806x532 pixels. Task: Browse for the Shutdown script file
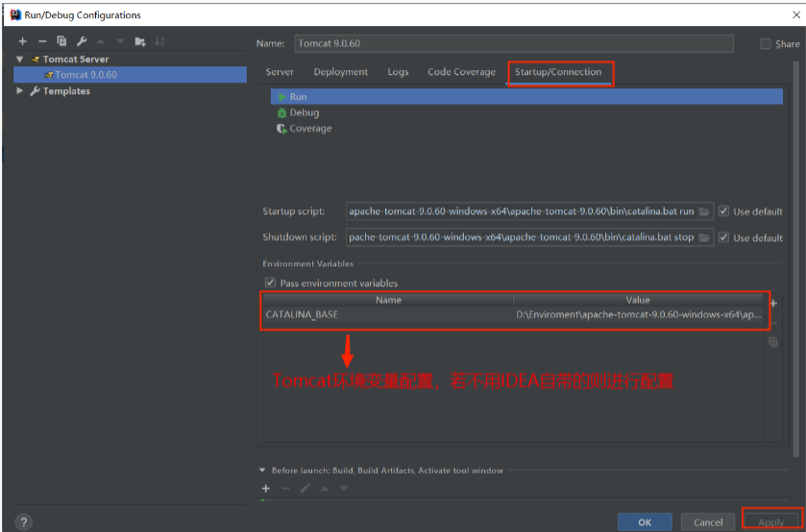coord(704,237)
